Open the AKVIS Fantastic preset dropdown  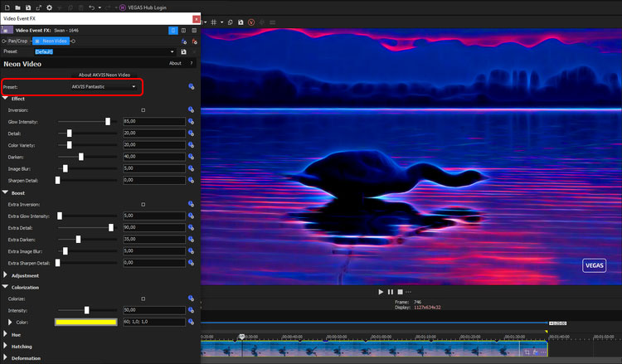pyautogui.click(x=104, y=87)
